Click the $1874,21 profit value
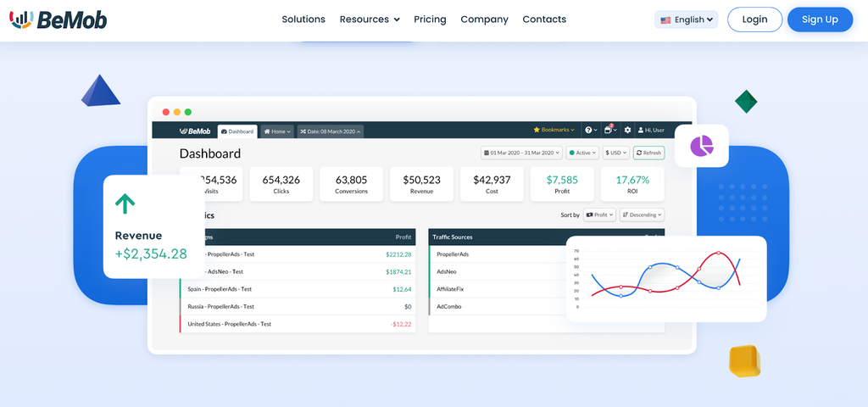The width and height of the screenshot is (868, 407). pos(398,272)
